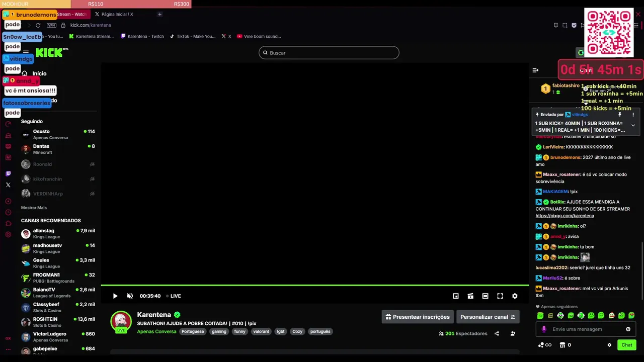Select the Cozy tag
Image resolution: width=644 pixels, height=362 pixels.
pos(297,331)
